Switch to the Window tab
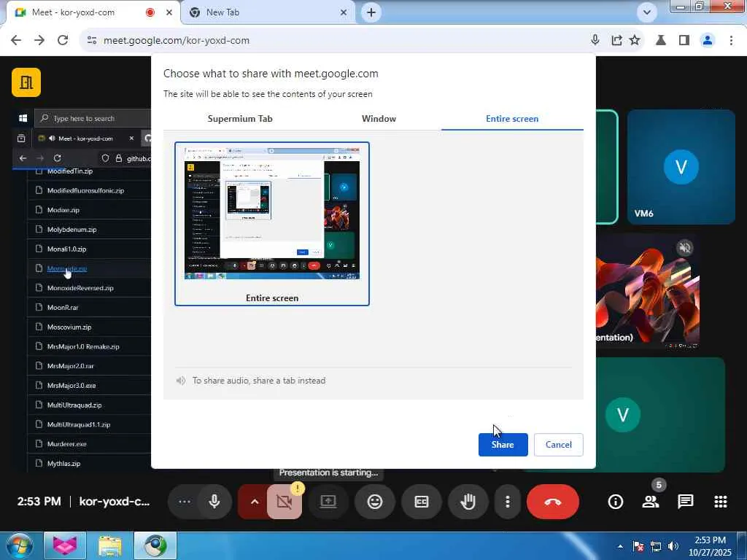The height and width of the screenshot is (560, 747). (x=379, y=119)
